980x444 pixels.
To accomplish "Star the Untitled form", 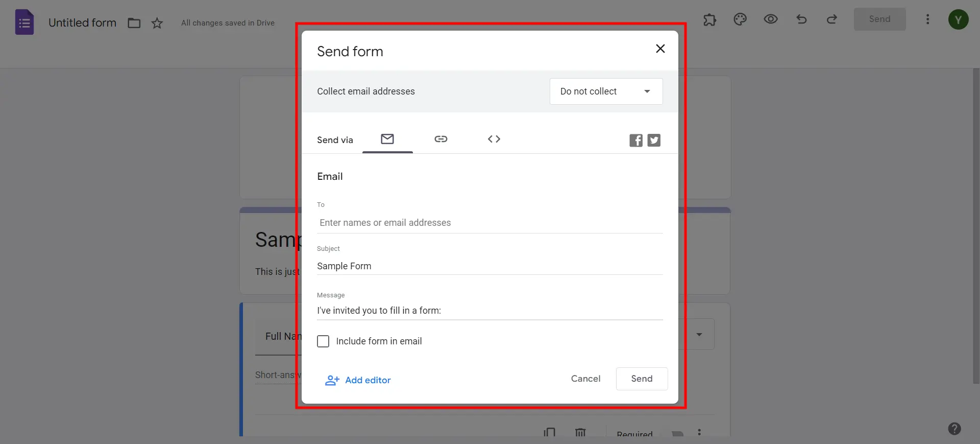I will click(x=157, y=23).
